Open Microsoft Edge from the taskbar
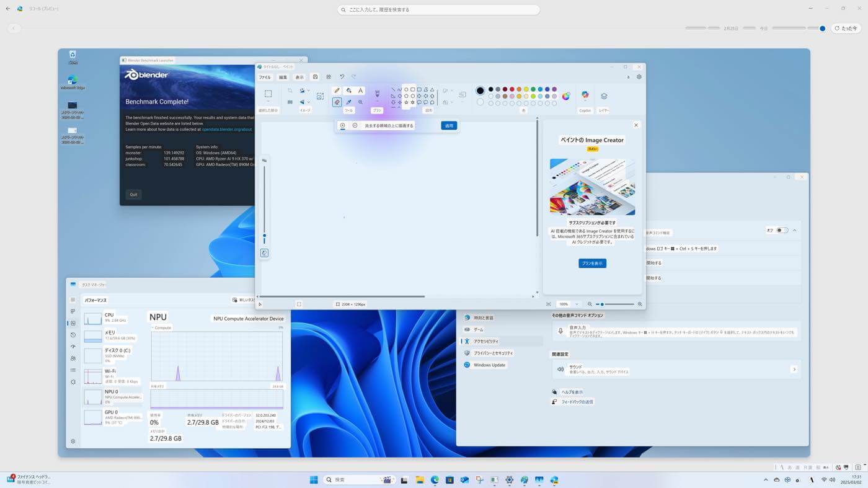The width and height of the screenshot is (868, 488). (435, 480)
